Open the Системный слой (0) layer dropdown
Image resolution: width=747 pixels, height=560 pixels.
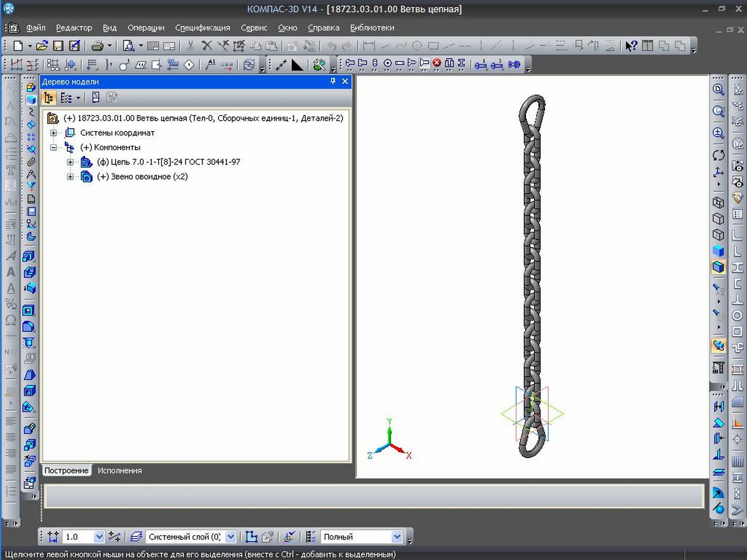pyautogui.click(x=231, y=537)
